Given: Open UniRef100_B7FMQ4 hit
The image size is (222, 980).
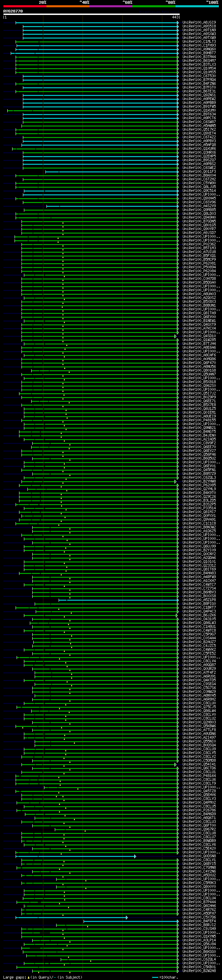Looking at the screenshot, I should point(199,80).
